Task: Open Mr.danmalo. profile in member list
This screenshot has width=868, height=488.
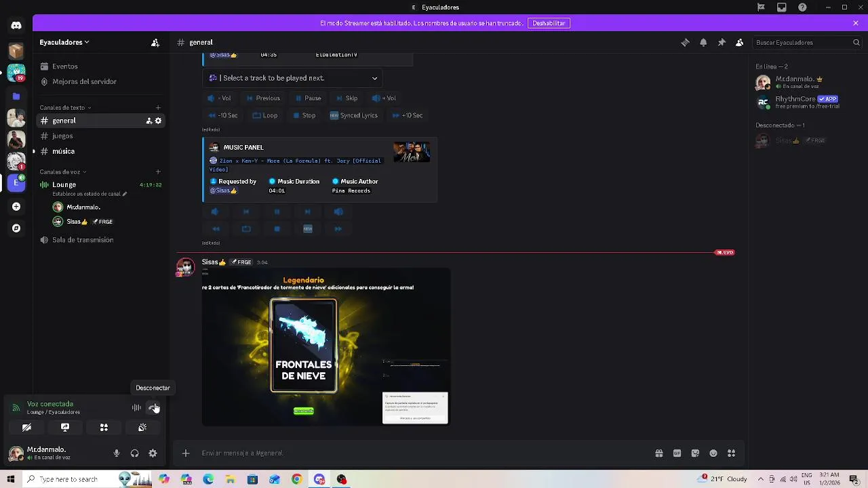Action: coord(807,83)
